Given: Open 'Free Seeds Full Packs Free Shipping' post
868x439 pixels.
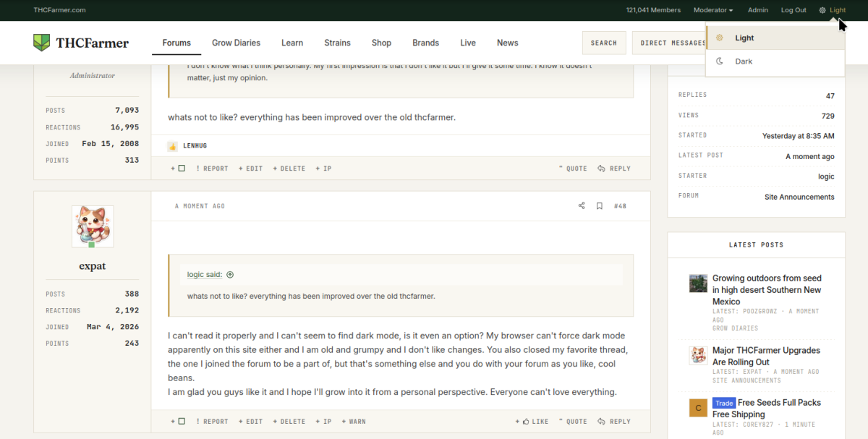Looking at the screenshot, I should pos(767,409).
